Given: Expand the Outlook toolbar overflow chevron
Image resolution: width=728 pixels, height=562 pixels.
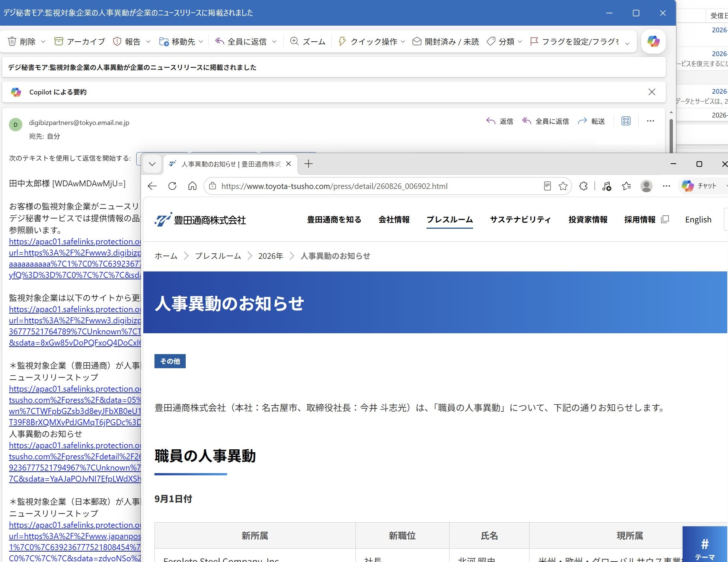Looking at the screenshot, I should 628,44.
